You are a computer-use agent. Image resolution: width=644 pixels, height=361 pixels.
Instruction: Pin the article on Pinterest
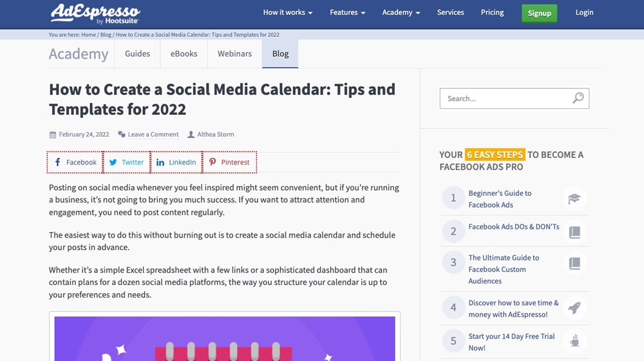coord(229,162)
